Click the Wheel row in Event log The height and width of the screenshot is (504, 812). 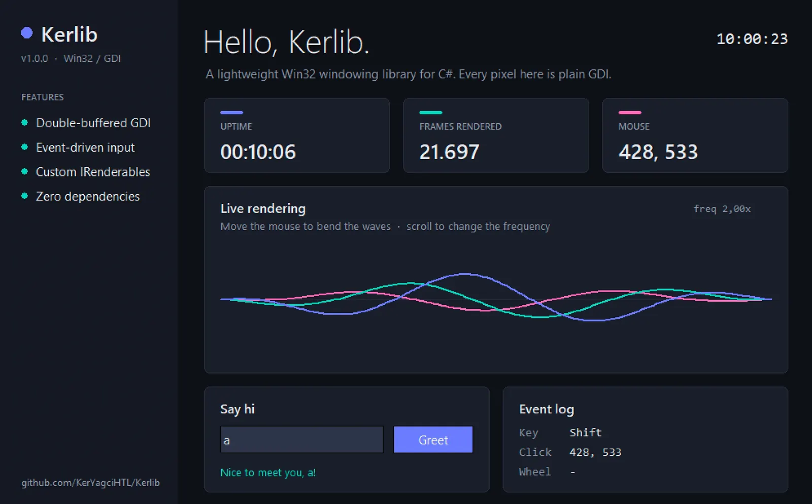coord(547,472)
